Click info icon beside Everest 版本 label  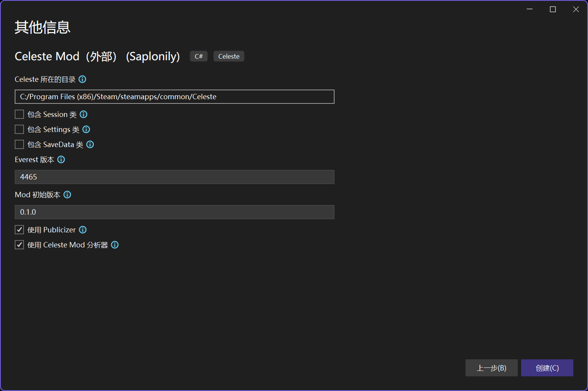(x=61, y=159)
